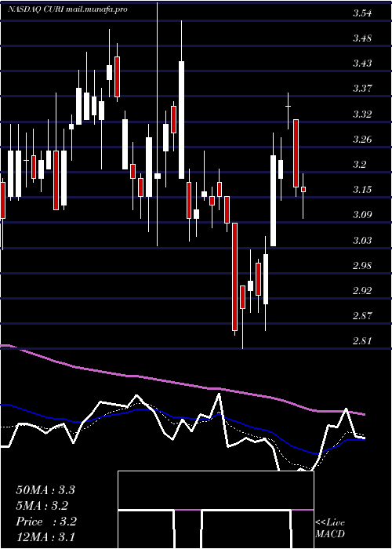
Task: Click the 12MA : 3.1 indicator text
Action: tap(45, 537)
